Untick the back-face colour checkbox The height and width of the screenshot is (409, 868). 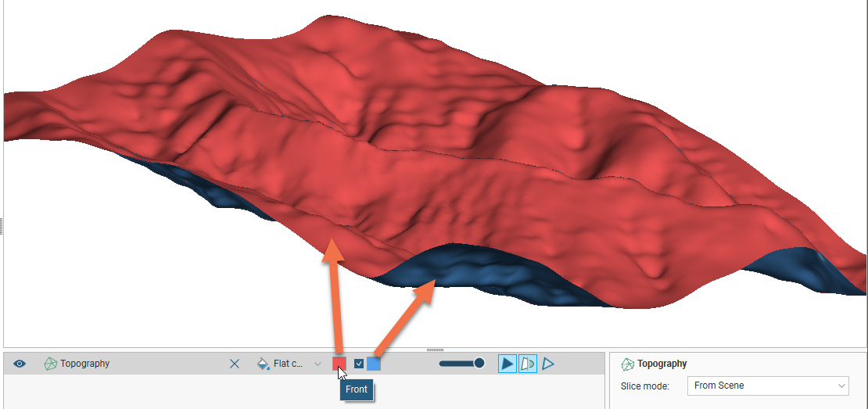tap(359, 364)
